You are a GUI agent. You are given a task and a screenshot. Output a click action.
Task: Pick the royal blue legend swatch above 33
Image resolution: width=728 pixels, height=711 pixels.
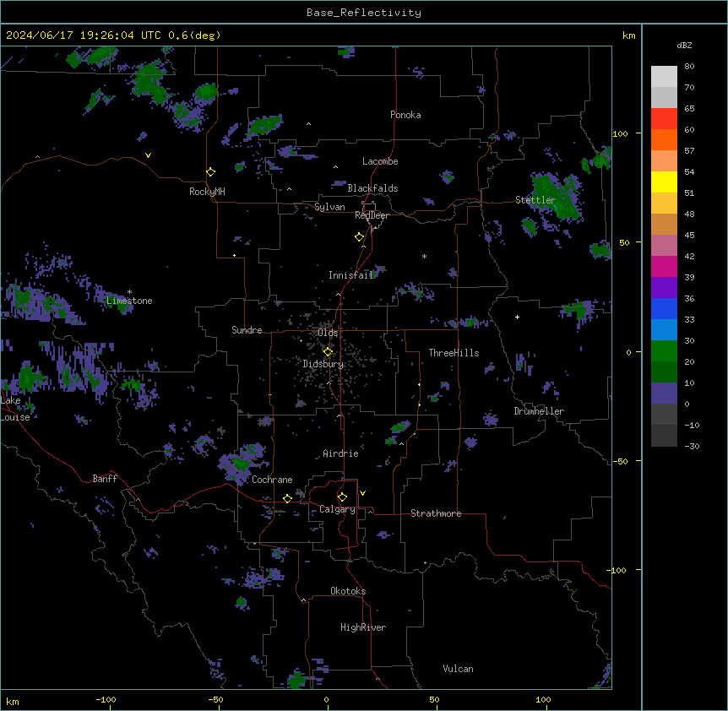[664, 308]
